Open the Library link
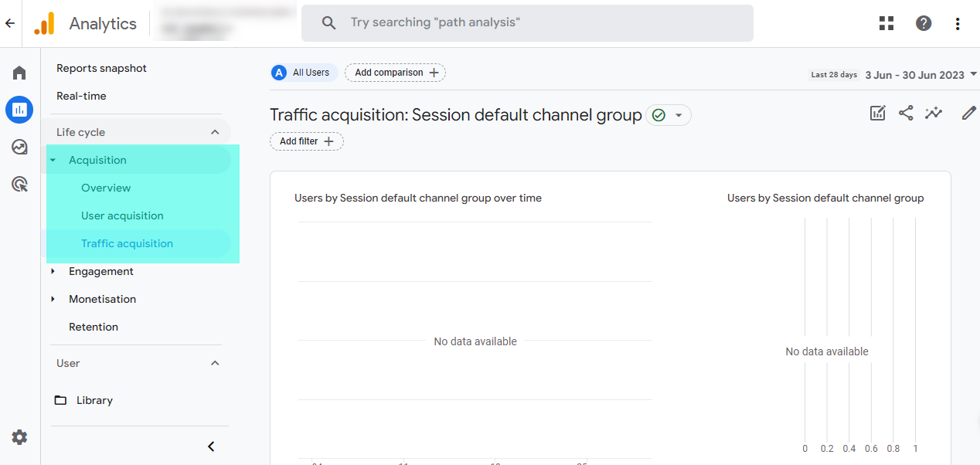This screenshot has width=980, height=465. point(94,400)
